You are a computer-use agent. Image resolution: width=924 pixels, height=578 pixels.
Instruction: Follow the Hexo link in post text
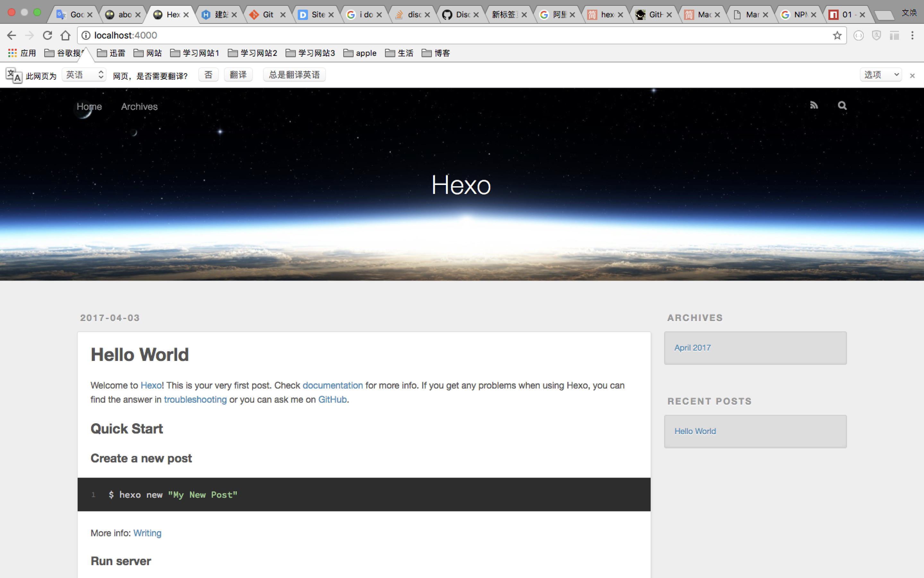coord(151,385)
